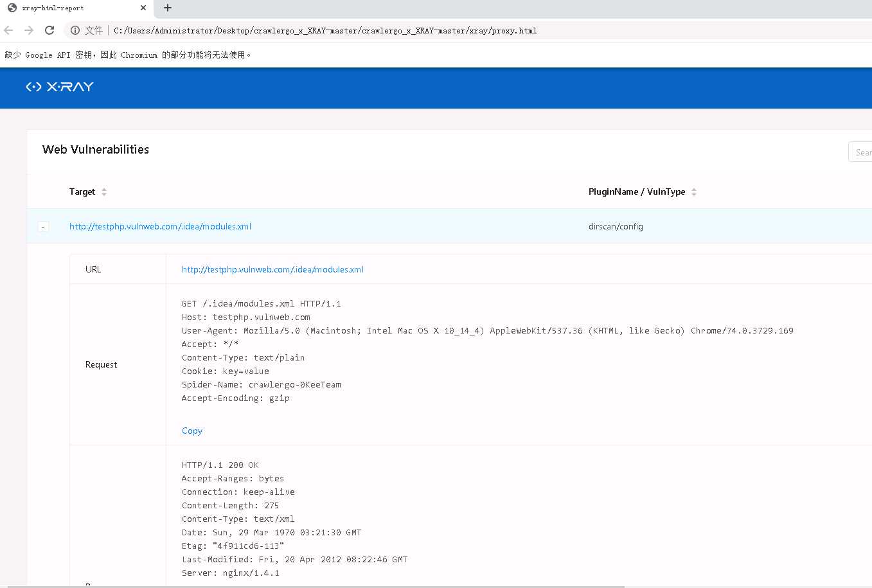Click the GET /.idea/modules.xml HTTP/1.1 line

tap(262, 303)
